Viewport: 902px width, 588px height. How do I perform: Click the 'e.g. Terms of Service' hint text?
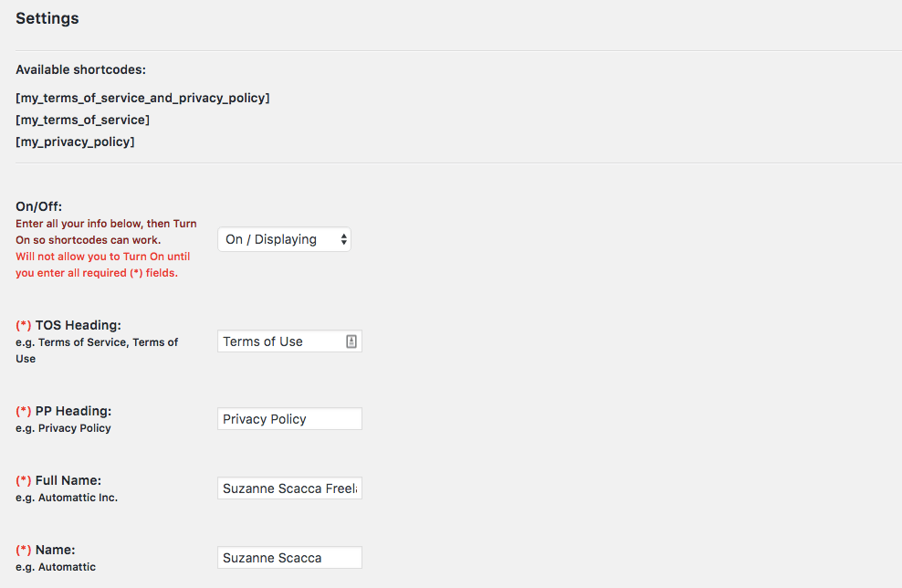point(97,351)
